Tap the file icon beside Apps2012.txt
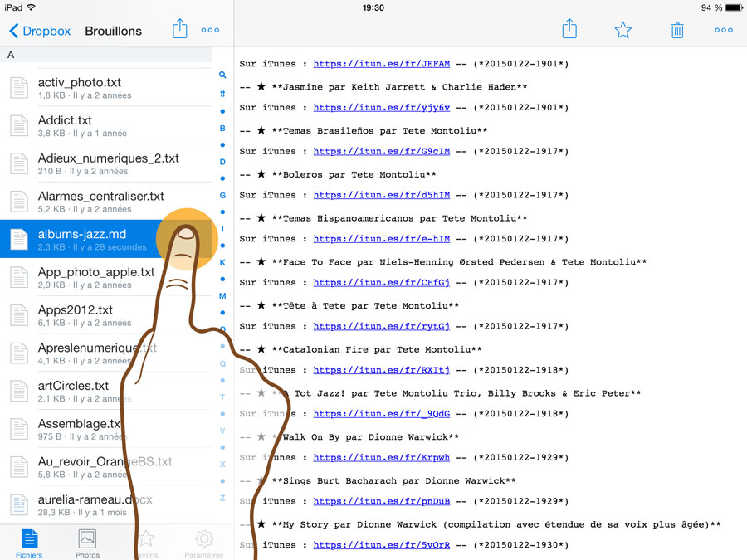The width and height of the screenshot is (747, 560). click(x=19, y=315)
